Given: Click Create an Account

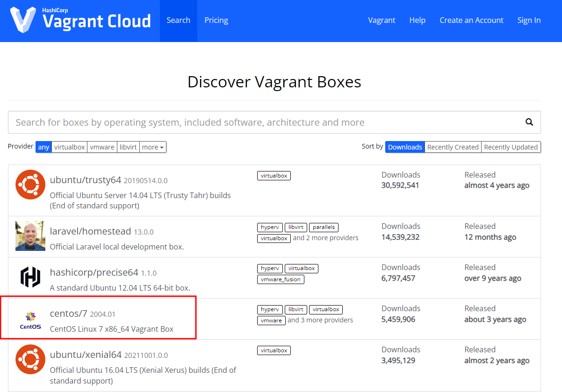Looking at the screenshot, I should click(x=471, y=20).
